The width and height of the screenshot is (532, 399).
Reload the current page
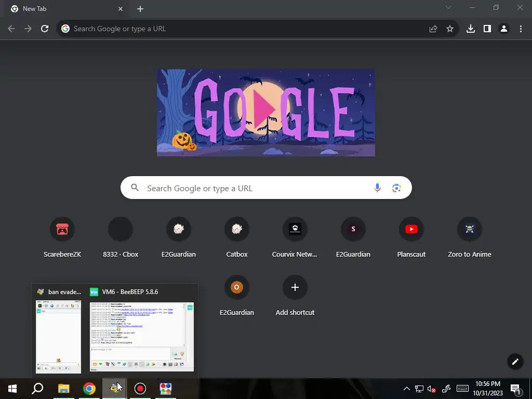(45, 29)
